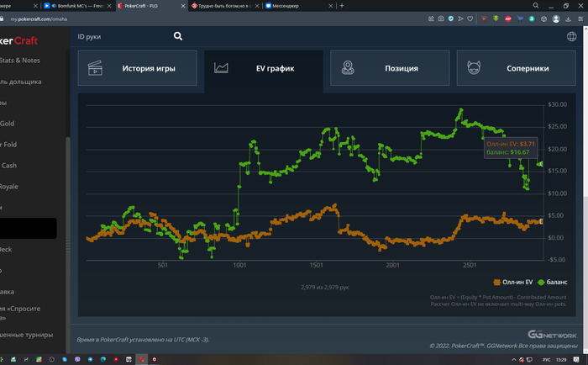The image size is (588, 365).
Task: Click the Opera browser taskbar icon
Action: [141, 359]
